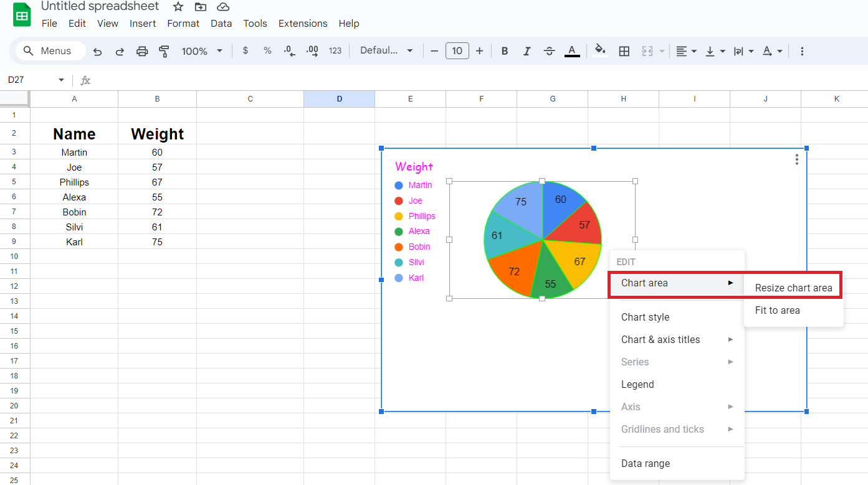Choose Resize chart area
The height and width of the screenshot is (485, 868).
pyautogui.click(x=793, y=287)
